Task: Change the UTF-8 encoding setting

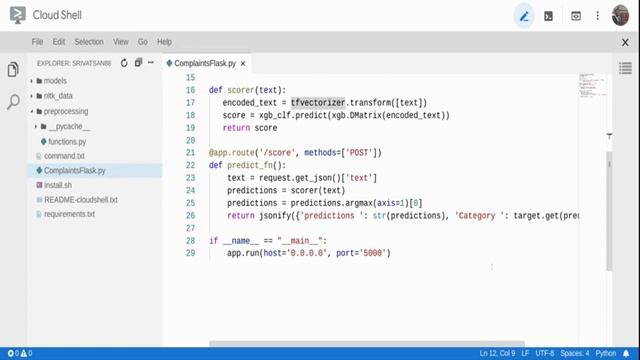Action: (544, 353)
